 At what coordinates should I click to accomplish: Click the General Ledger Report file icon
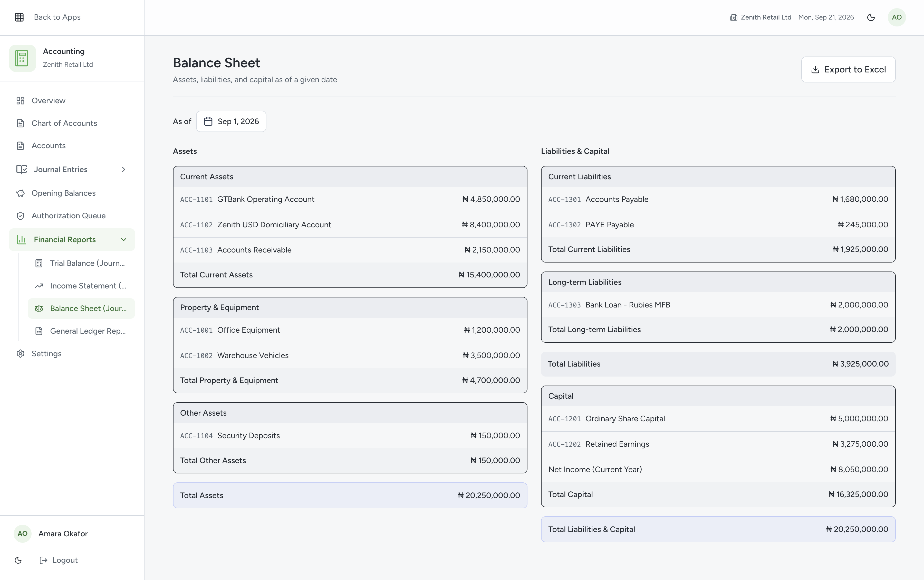click(39, 331)
